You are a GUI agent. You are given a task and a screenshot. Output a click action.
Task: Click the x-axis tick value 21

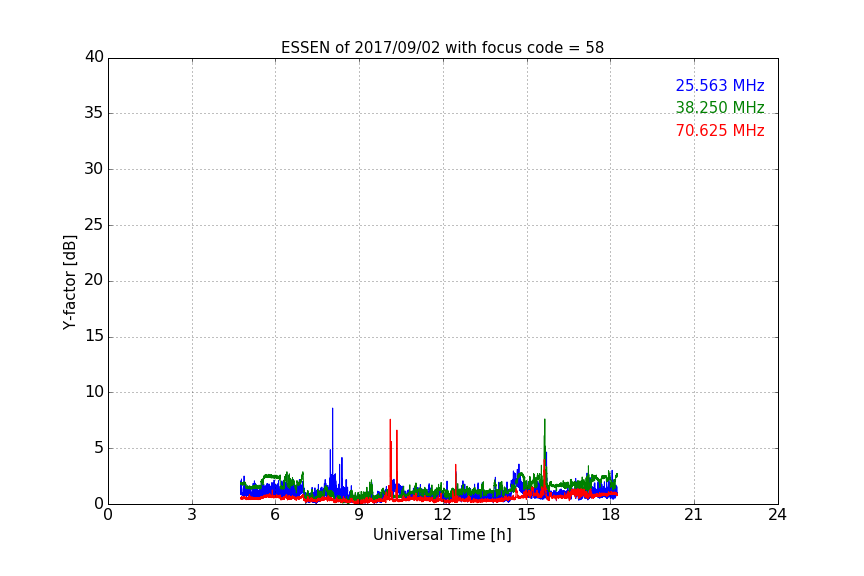694,515
